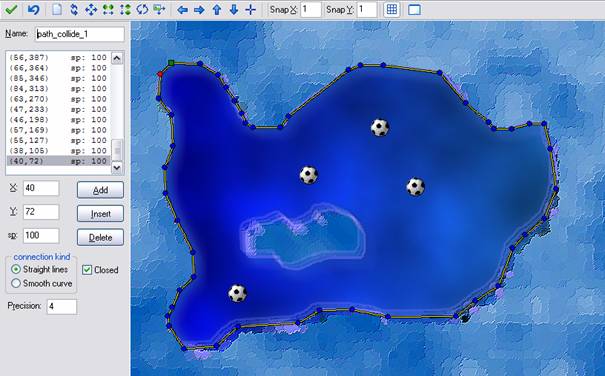605x376 pixels.
Task: Click point list scroll down arrow
Action: [x=117, y=168]
